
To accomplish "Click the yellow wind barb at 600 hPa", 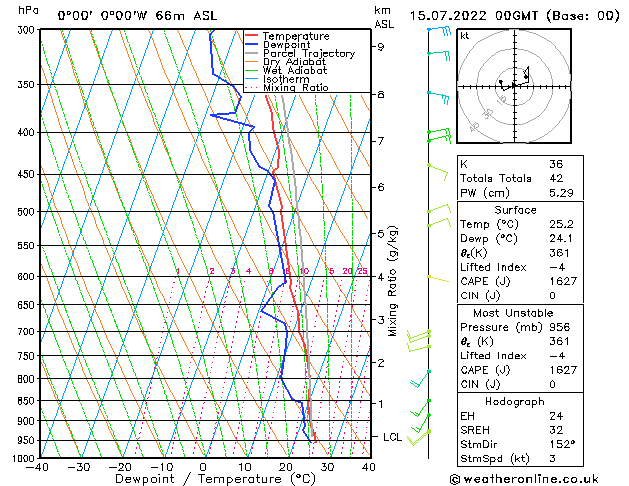I will tap(438, 279).
